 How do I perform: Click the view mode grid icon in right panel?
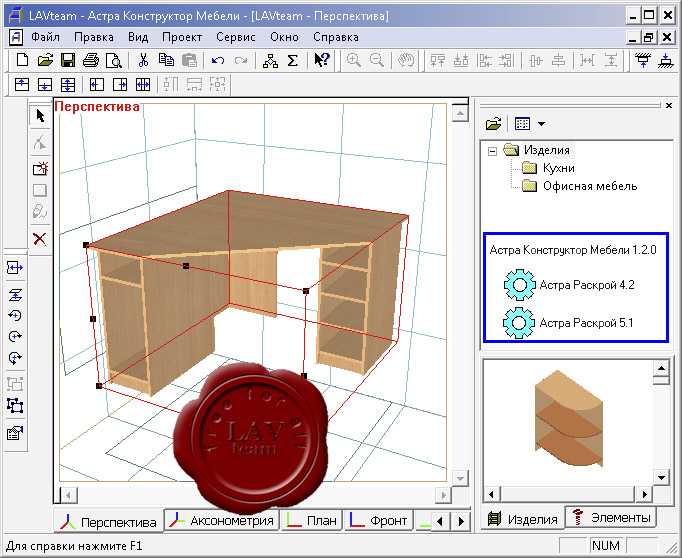click(x=522, y=124)
